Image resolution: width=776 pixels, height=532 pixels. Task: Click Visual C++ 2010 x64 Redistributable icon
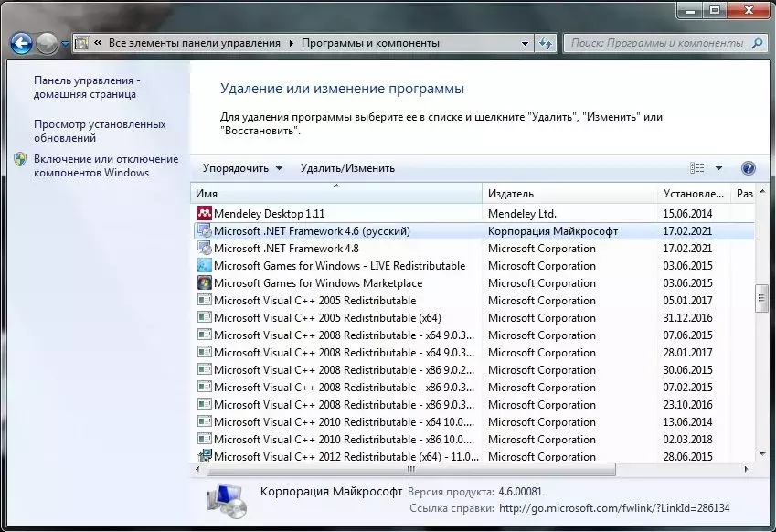pos(205,421)
